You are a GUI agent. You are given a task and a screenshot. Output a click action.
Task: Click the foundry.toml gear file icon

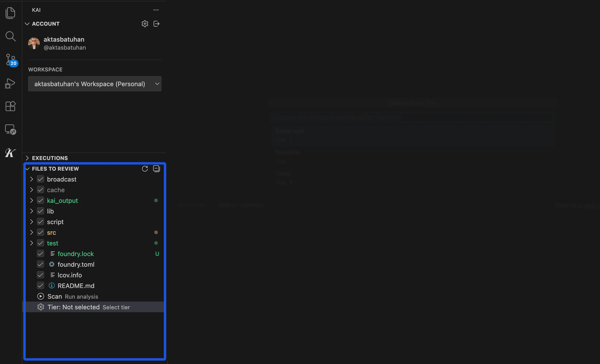tap(52, 264)
